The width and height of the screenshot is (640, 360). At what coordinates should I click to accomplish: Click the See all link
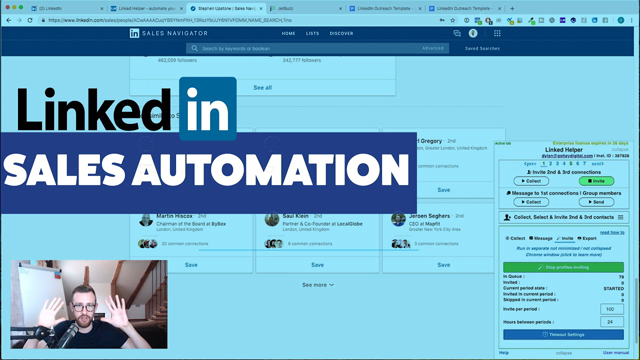[x=262, y=87]
